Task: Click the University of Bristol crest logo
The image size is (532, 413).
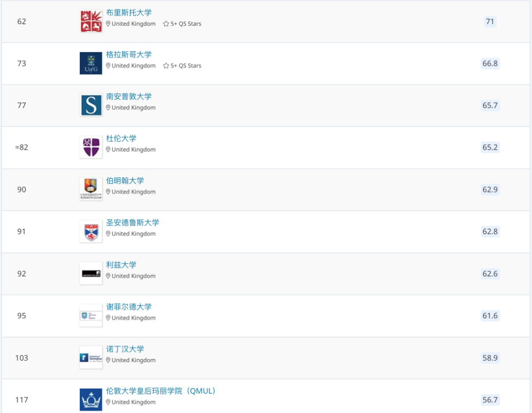Action: click(91, 21)
